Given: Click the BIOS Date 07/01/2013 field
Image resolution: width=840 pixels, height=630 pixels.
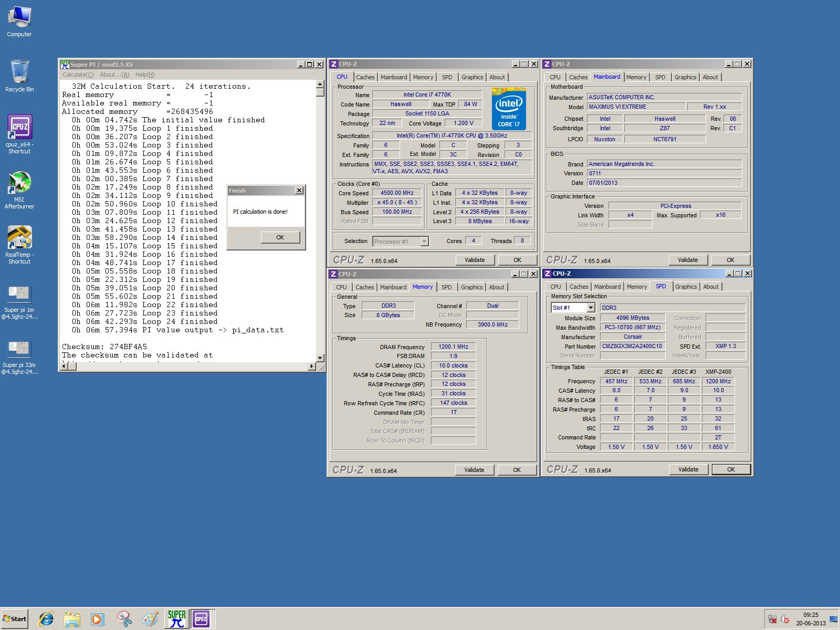Looking at the screenshot, I should (664, 183).
